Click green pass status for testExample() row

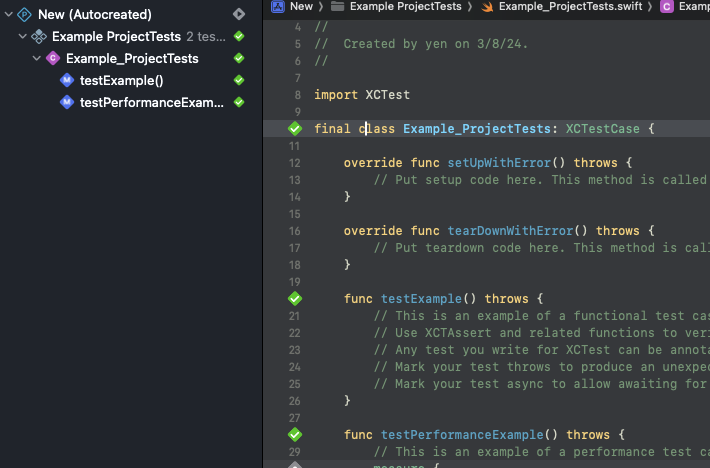239,80
